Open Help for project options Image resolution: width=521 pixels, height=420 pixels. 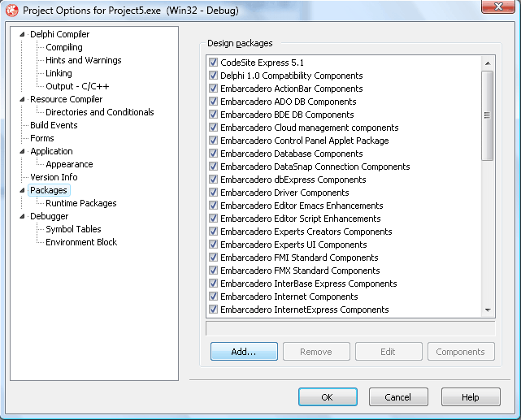click(471, 397)
